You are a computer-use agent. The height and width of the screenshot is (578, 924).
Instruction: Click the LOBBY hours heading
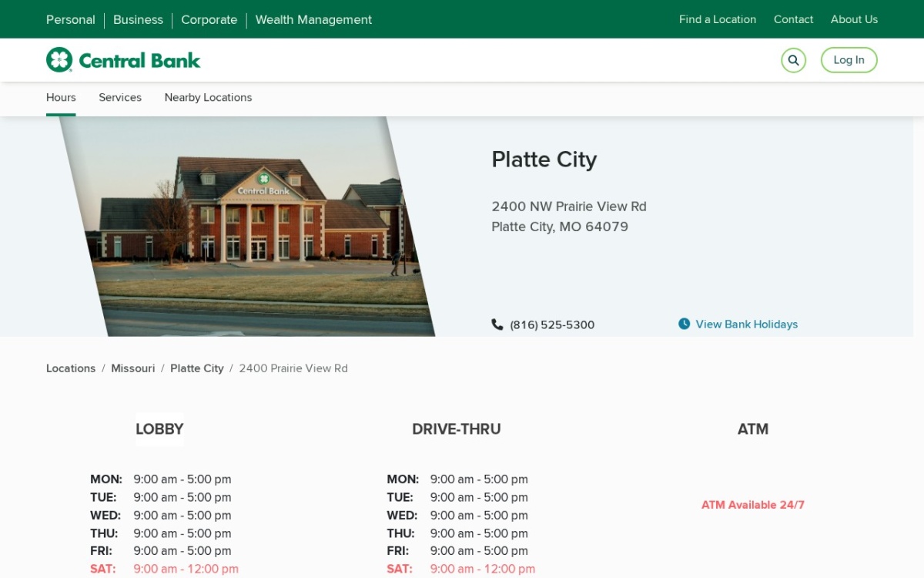(159, 429)
